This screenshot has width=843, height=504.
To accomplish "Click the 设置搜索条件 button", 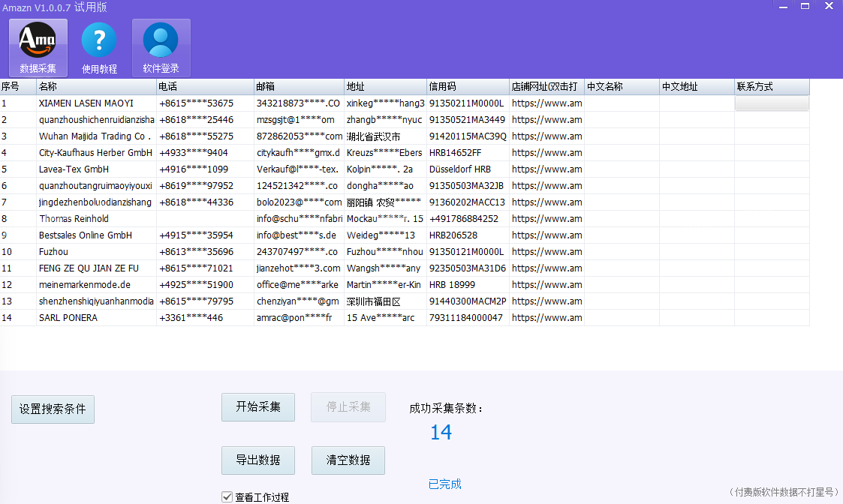I will pyautogui.click(x=53, y=409).
